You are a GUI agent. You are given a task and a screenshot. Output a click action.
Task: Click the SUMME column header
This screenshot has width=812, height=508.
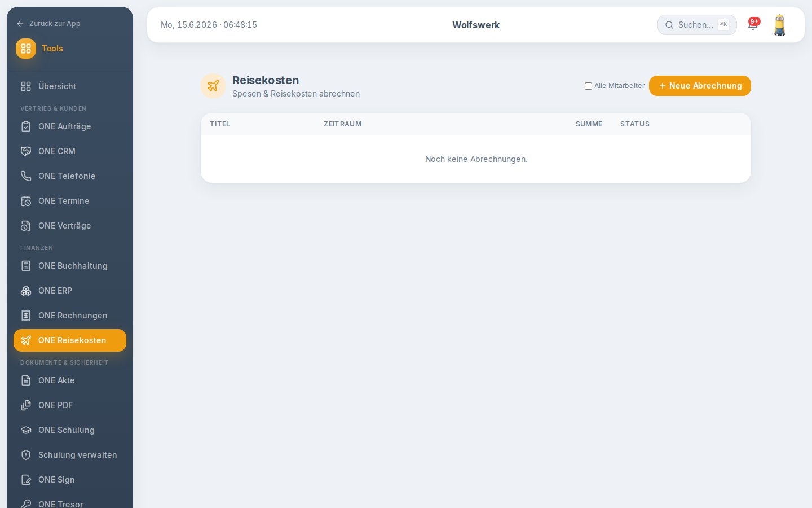coord(589,124)
